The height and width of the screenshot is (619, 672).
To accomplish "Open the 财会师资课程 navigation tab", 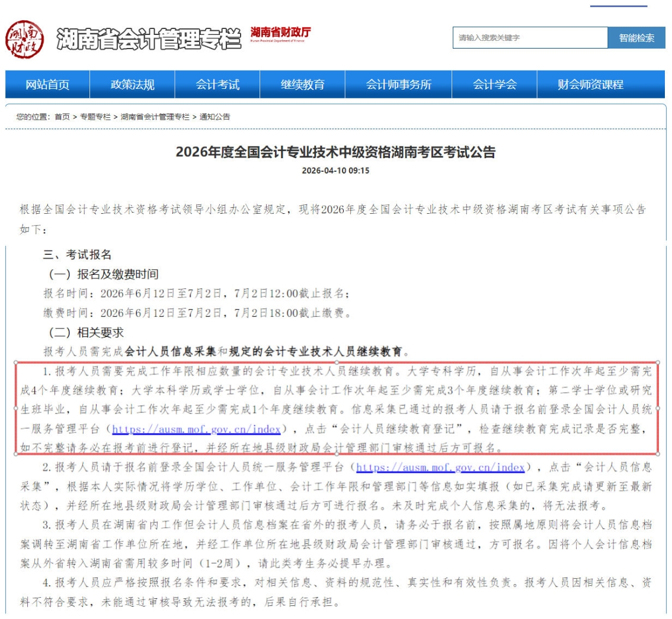I will coord(591,84).
